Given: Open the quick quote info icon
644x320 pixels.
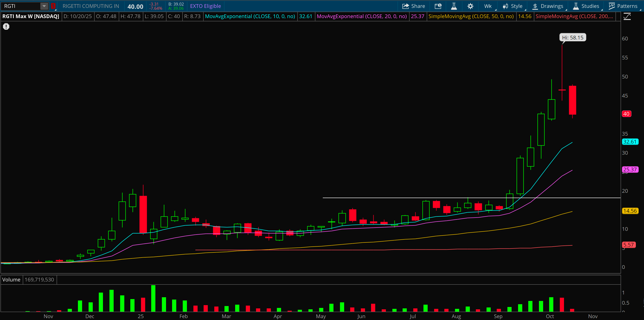Looking at the screenshot, I should pos(438,6).
